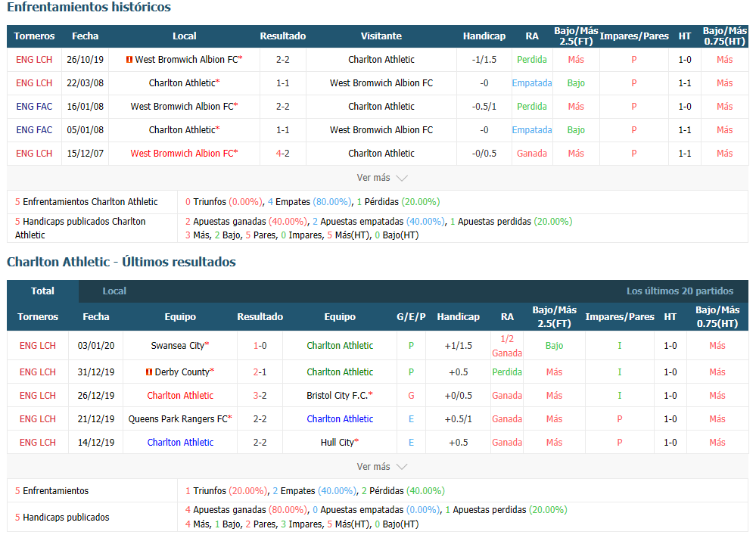Image resolution: width=756 pixels, height=538 pixels.
Task: Open West Bromwich Albion FC in 26/10/19 match
Action: pyautogui.click(x=187, y=60)
